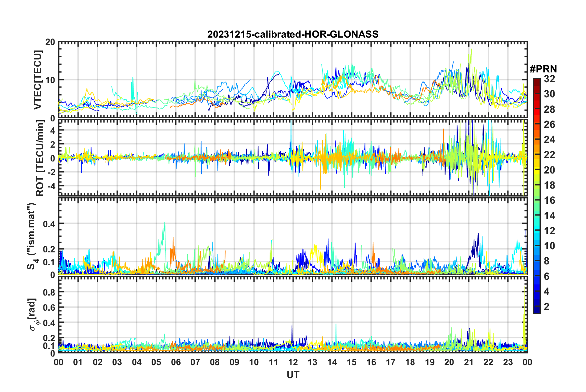Click the sigma-phi axis tick label 0.8
Image resolution: width=586 pixels, height=392 pixels.
(49, 292)
